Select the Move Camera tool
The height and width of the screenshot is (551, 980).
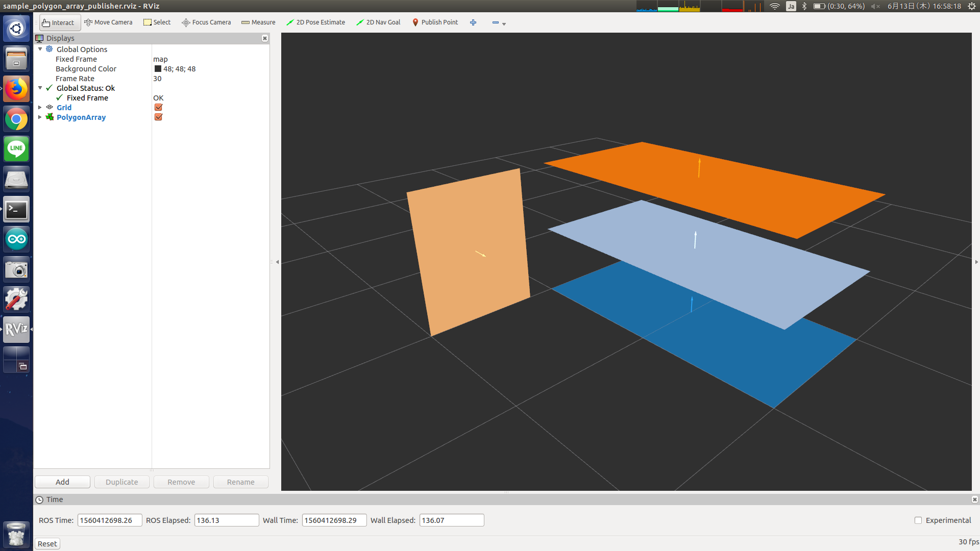[108, 22]
